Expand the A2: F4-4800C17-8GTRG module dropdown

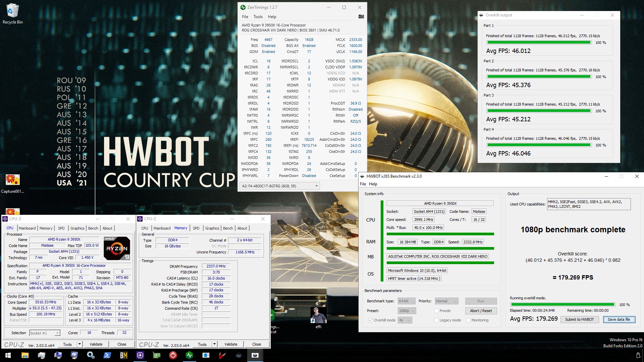280,186
